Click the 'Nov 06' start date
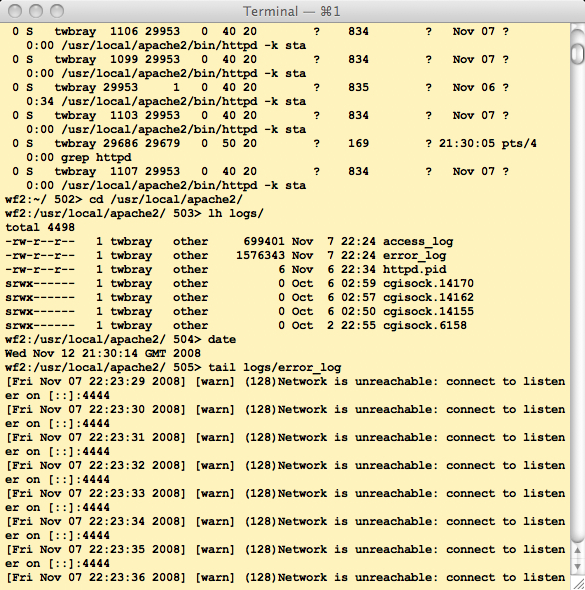 coord(474,87)
